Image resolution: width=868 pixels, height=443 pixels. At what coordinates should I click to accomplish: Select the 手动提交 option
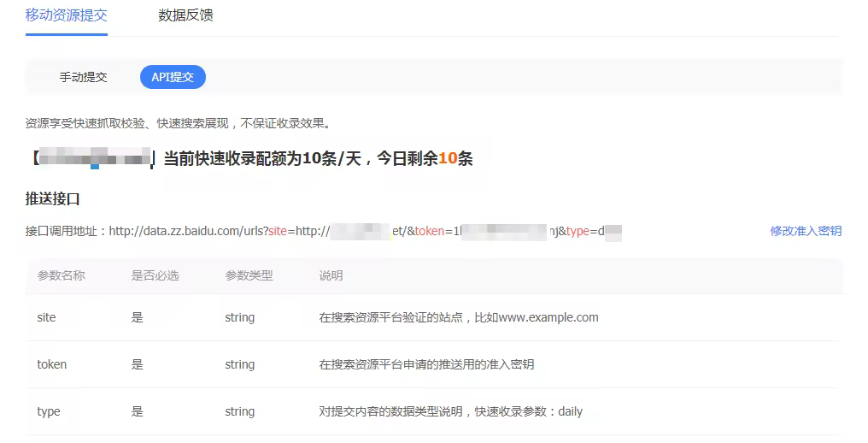tap(83, 77)
